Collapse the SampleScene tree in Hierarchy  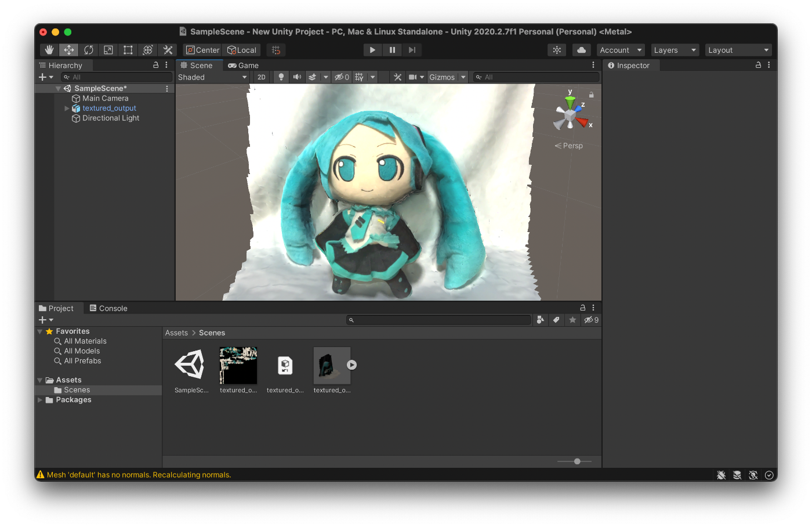click(58, 89)
